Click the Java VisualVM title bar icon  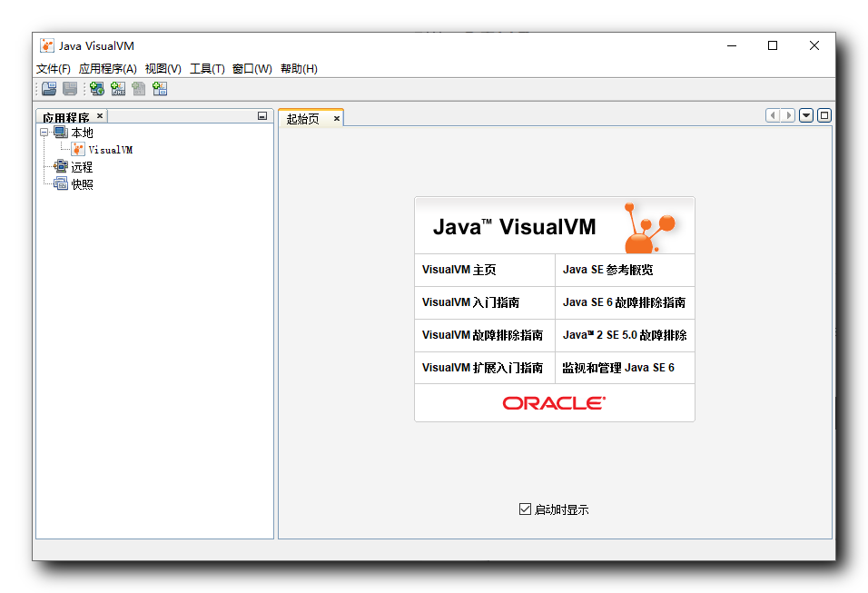tap(47, 46)
